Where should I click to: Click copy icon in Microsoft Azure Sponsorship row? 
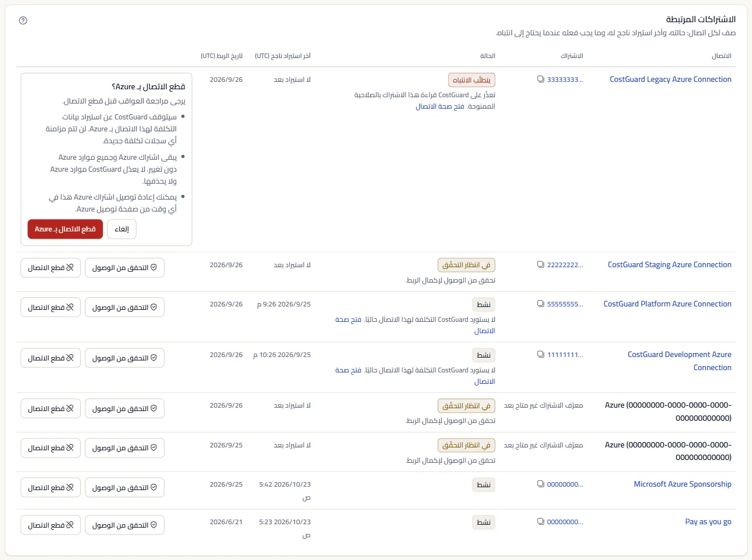541,484
